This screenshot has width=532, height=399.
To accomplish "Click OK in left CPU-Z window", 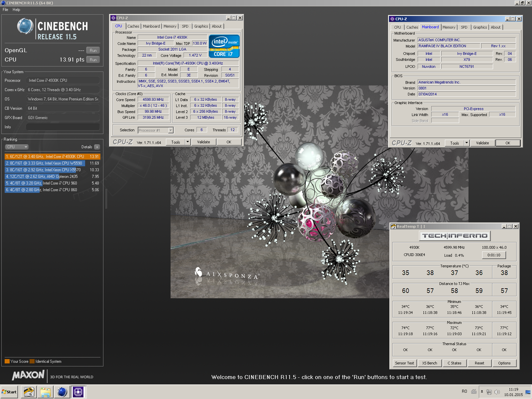I will pos(229,142).
